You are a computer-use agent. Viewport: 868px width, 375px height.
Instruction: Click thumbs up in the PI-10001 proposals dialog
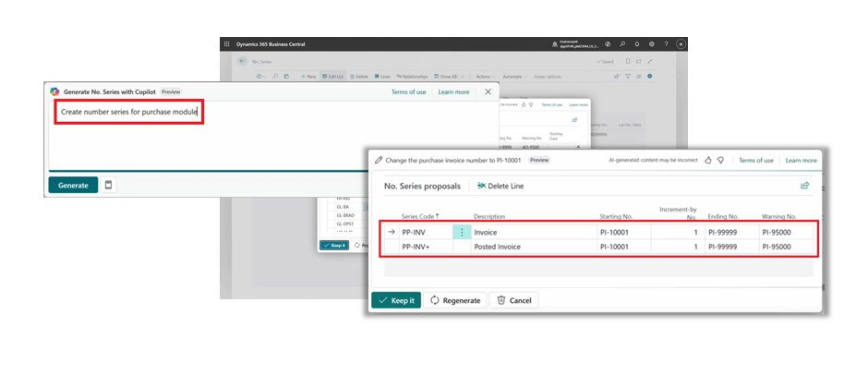coord(707,160)
